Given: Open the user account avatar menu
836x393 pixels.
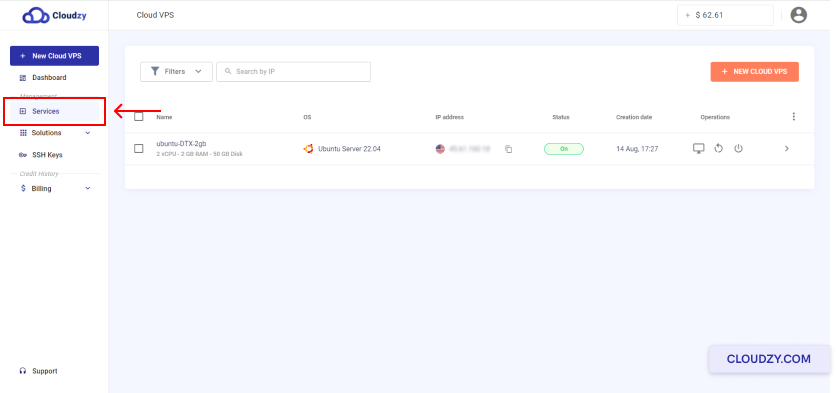Looking at the screenshot, I should click(798, 15).
